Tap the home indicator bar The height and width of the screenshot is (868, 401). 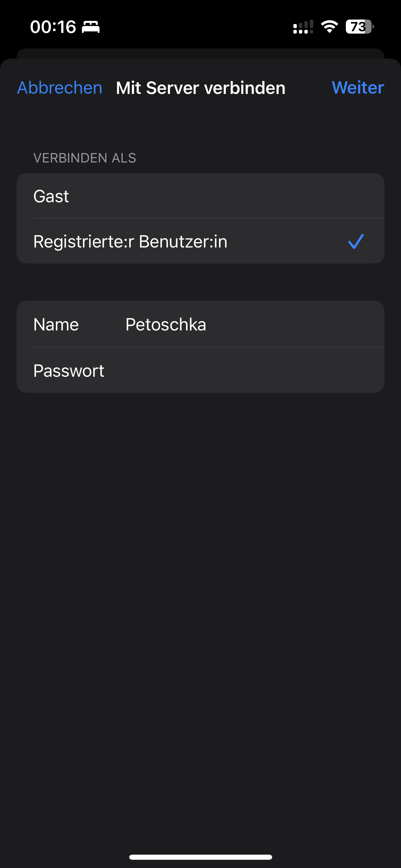[200, 857]
